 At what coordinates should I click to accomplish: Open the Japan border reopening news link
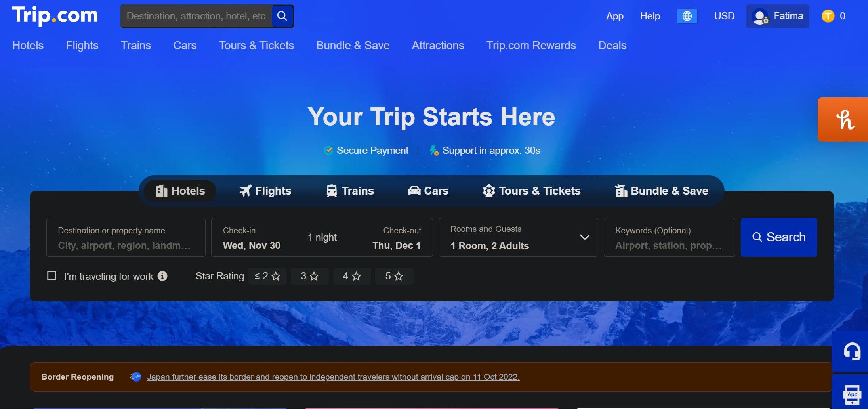click(x=333, y=377)
